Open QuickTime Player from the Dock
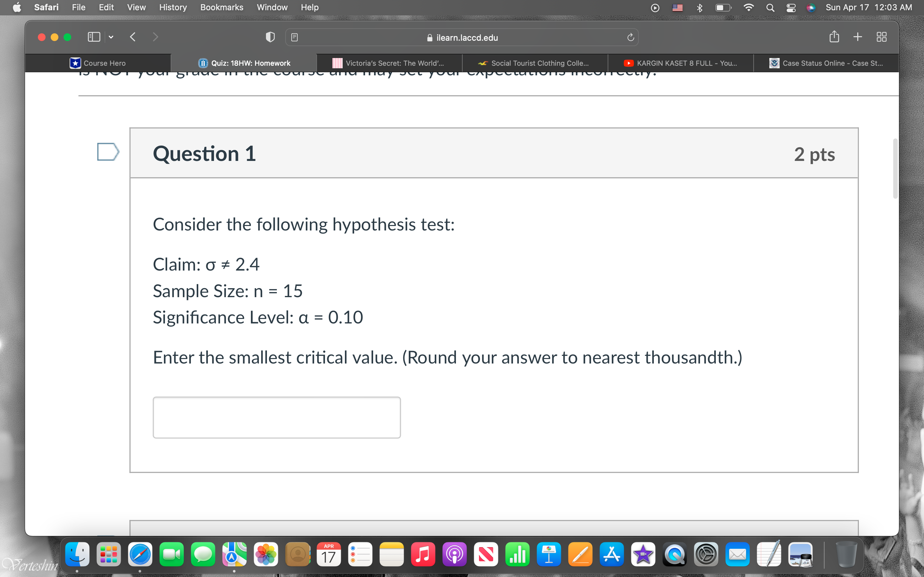This screenshot has height=577, width=924. pos(674,555)
